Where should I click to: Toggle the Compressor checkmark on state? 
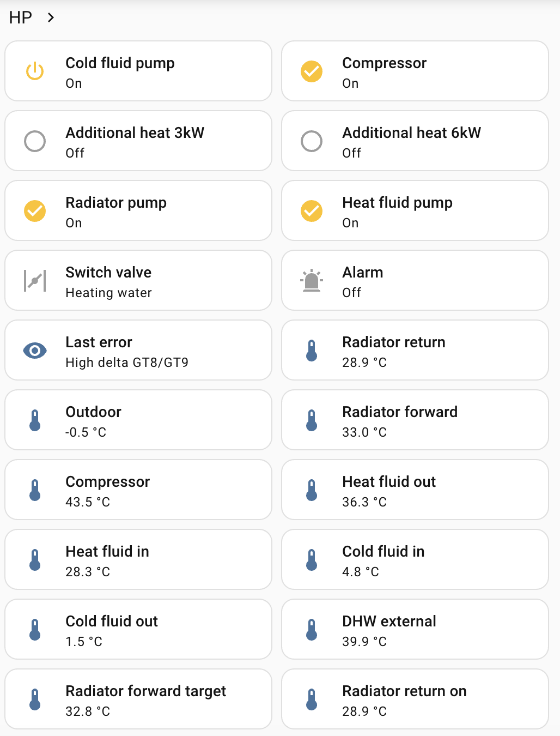(312, 71)
